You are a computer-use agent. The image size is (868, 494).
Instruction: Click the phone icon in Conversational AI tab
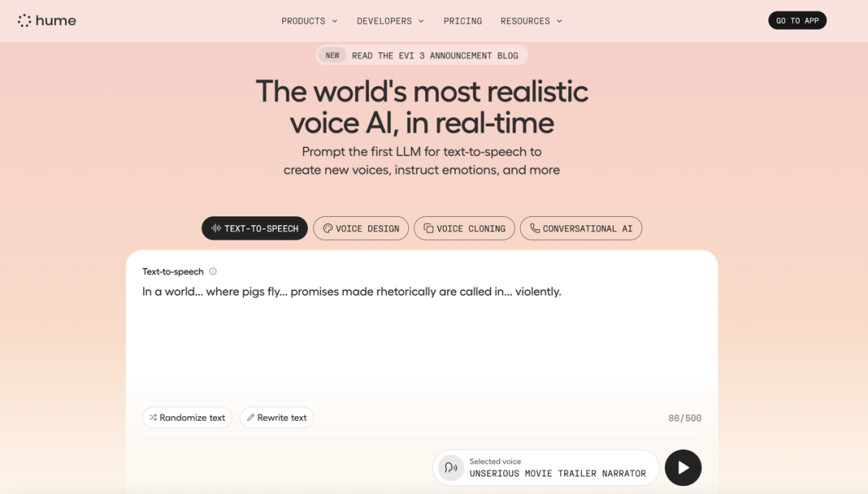pos(534,228)
